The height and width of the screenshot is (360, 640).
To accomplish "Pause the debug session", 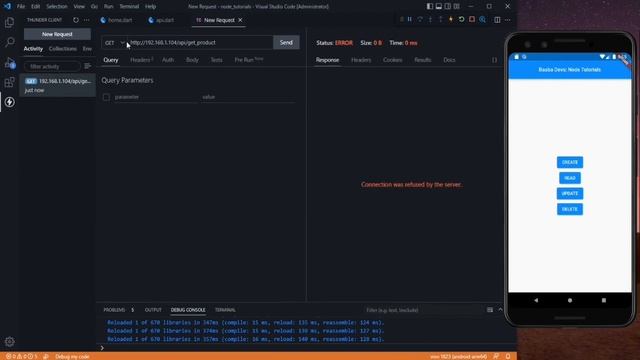I will [x=409, y=20].
